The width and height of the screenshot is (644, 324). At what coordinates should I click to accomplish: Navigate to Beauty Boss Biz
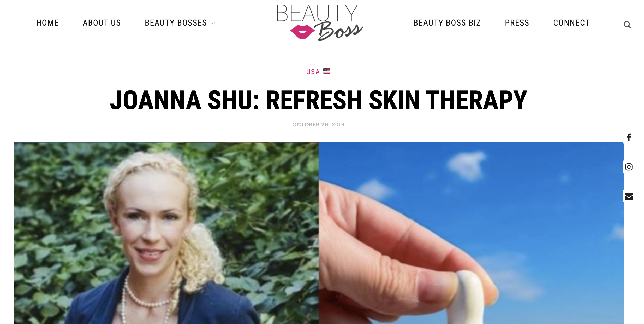(x=447, y=23)
